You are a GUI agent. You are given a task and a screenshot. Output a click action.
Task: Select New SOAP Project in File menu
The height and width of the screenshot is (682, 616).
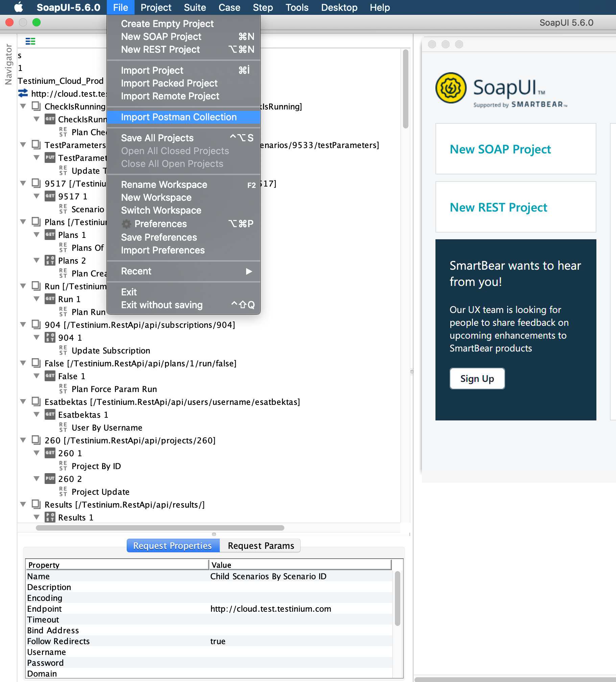(x=184, y=36)
